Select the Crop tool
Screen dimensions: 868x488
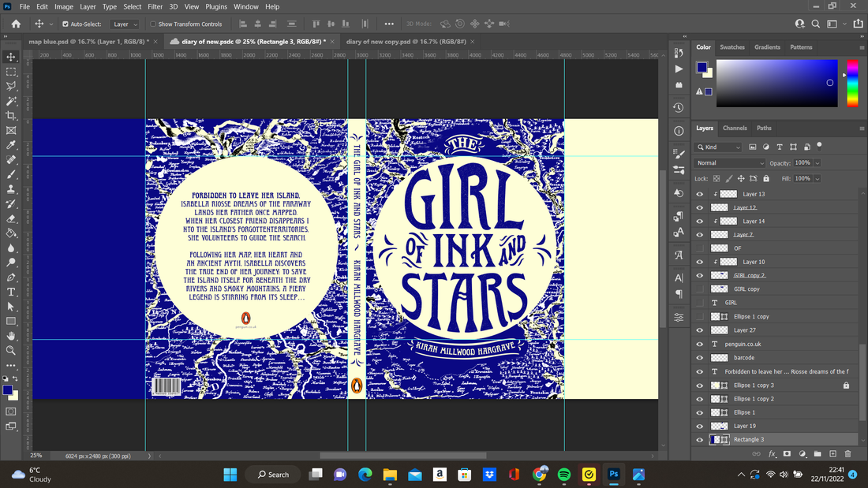11,116
